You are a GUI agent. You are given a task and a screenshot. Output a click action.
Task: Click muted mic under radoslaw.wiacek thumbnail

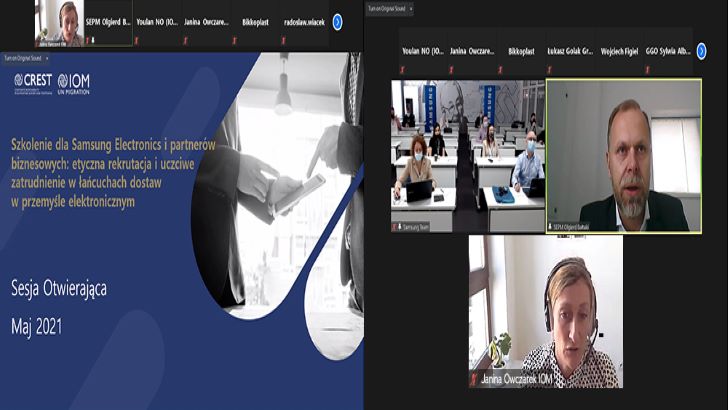(x=283, y=41)
